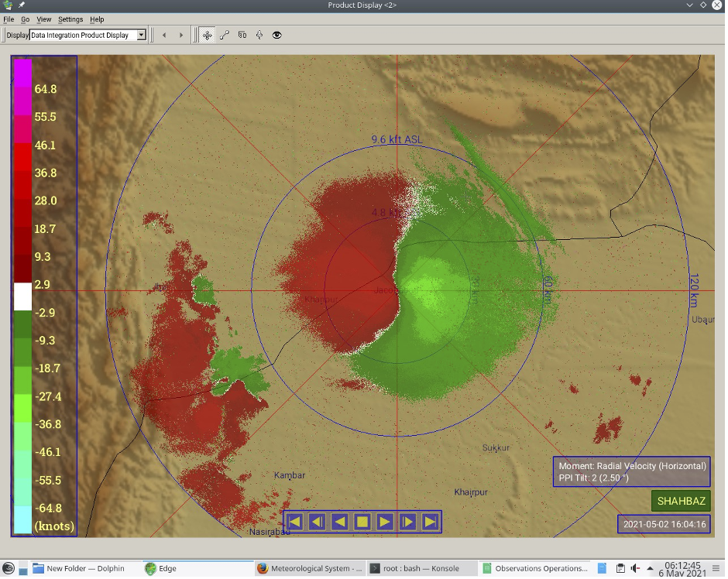Select the pan/move tool in toolbar
728x579 pixels.
coord(207,35)
